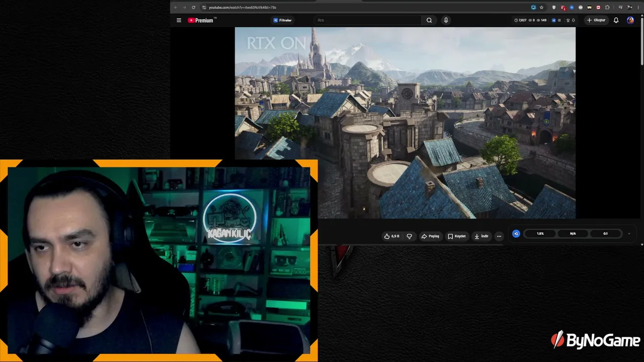Click the clock stat 7,627 in header
The height and width of the screenshot is (362, 644).
[x=520, y=20]
